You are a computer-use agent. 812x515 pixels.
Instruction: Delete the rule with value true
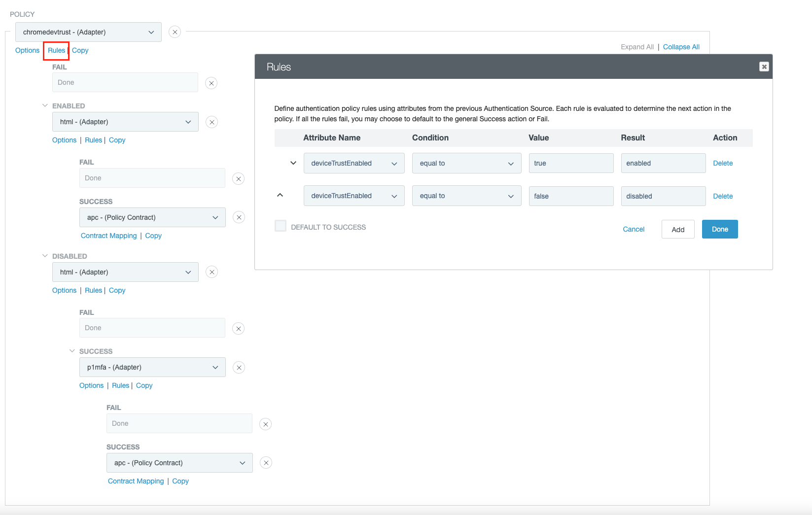(x=722, y=163)
